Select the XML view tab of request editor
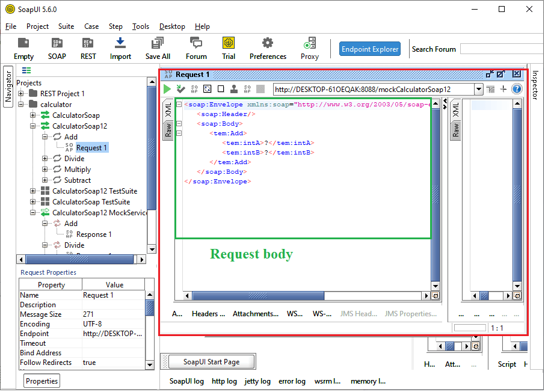This screenshot has width=545, height=392. click(x=168, y=110)
